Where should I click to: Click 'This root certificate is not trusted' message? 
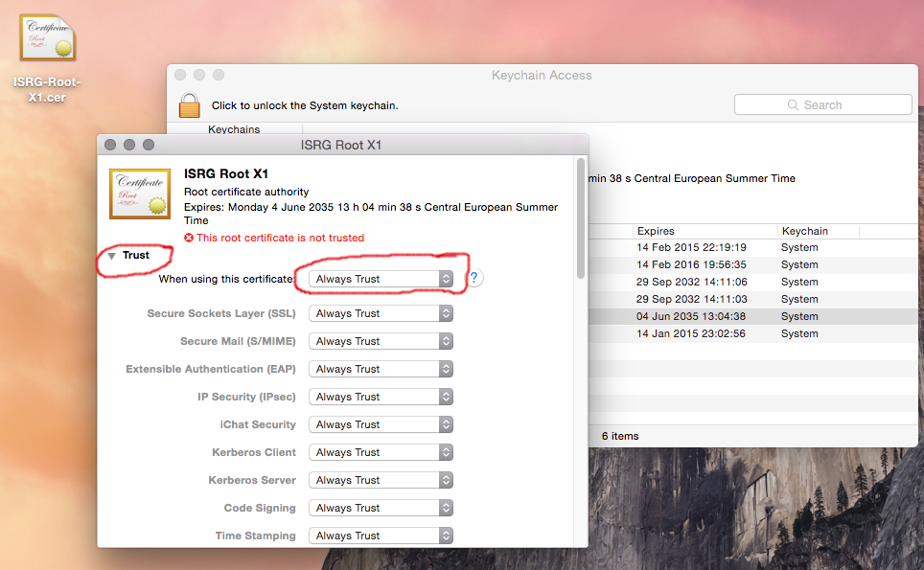(x=280, y=238)
